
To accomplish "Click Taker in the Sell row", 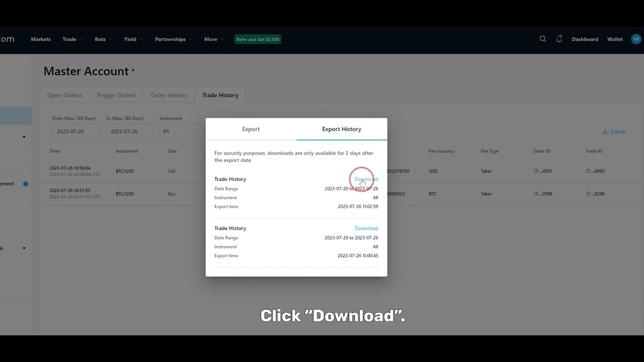I will coord(487,171).
